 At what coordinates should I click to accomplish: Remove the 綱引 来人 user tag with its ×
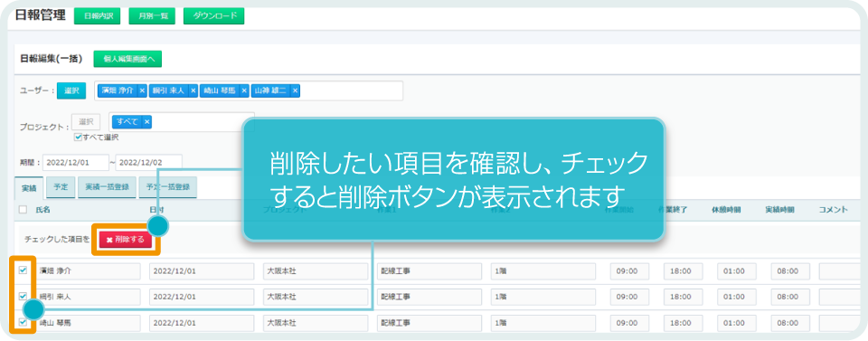(x=193, y=90)
